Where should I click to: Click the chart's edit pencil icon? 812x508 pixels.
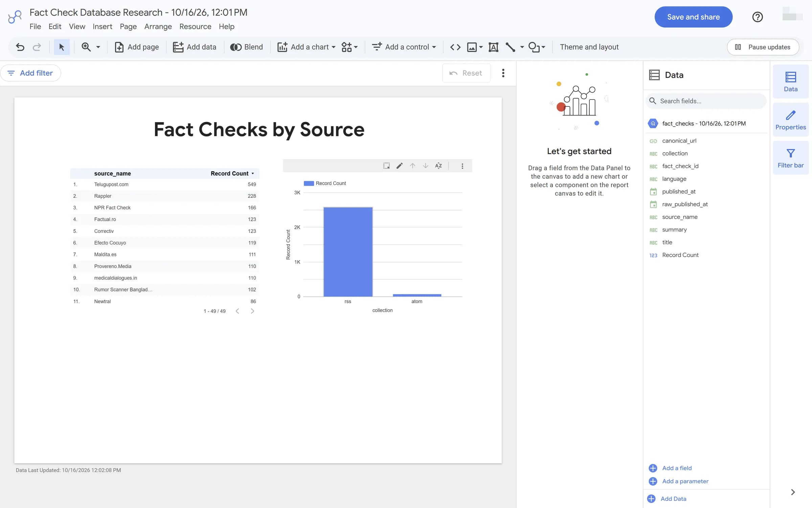point(400,166)
